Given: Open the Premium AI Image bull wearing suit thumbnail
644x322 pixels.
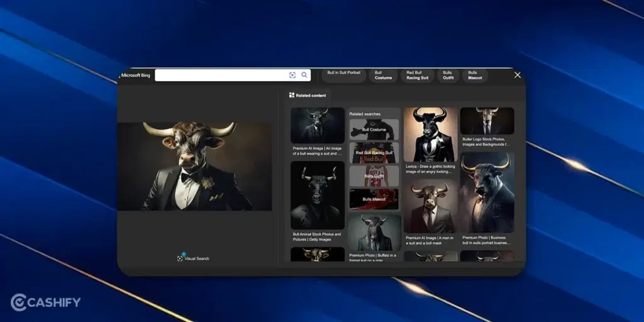Looking at the screenshot, I should (x=318, y=125).
